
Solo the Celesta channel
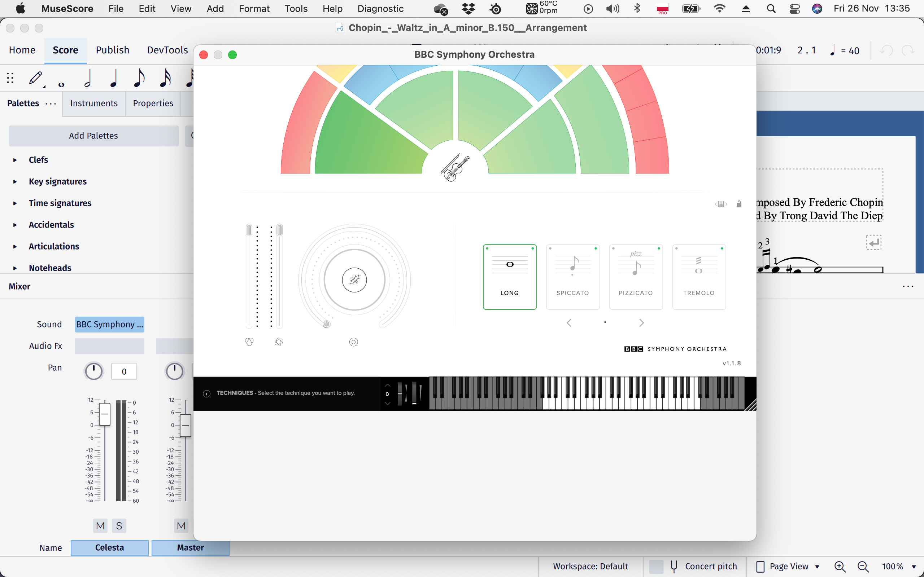click(119, 525)
